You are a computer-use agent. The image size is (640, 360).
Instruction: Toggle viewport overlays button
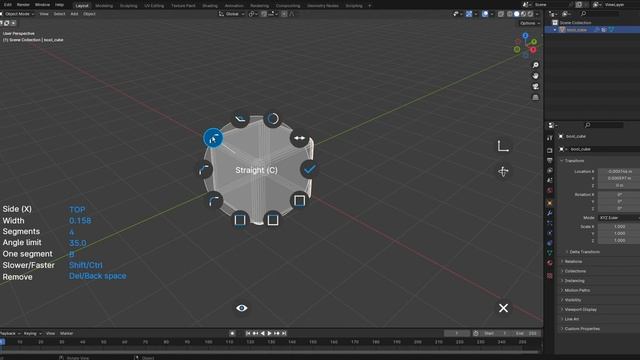point(484,14)
